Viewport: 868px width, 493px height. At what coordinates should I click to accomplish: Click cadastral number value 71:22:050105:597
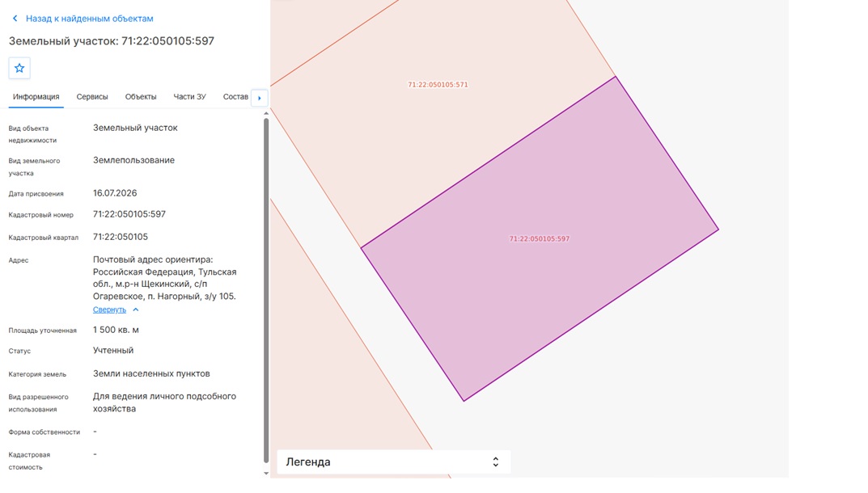pos(129,214)
